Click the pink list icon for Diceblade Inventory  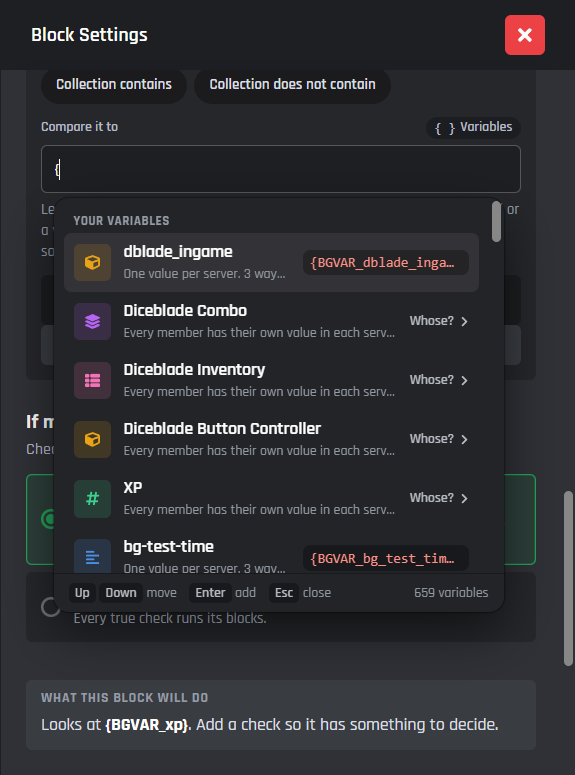92,381
